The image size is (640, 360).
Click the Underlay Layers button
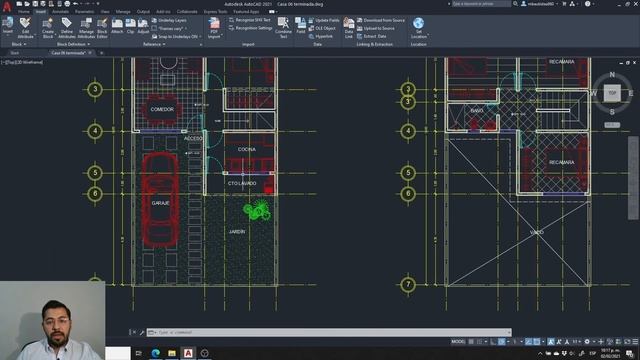point(169,20)
